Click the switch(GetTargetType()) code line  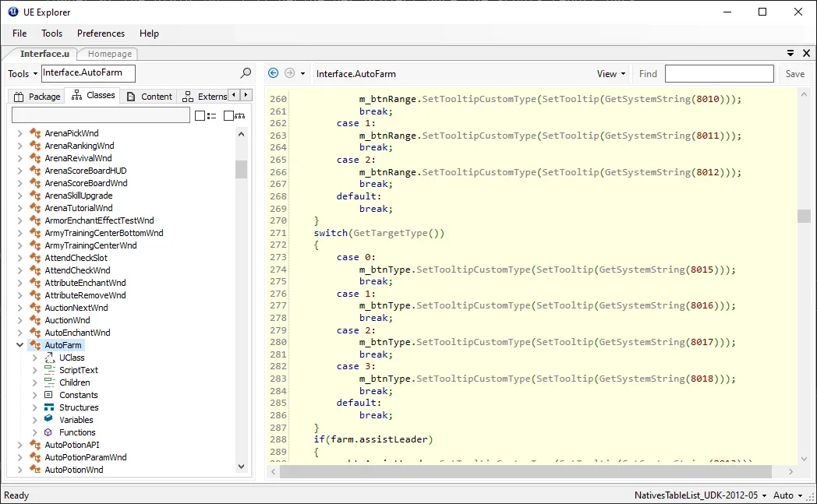coord(379,233)
